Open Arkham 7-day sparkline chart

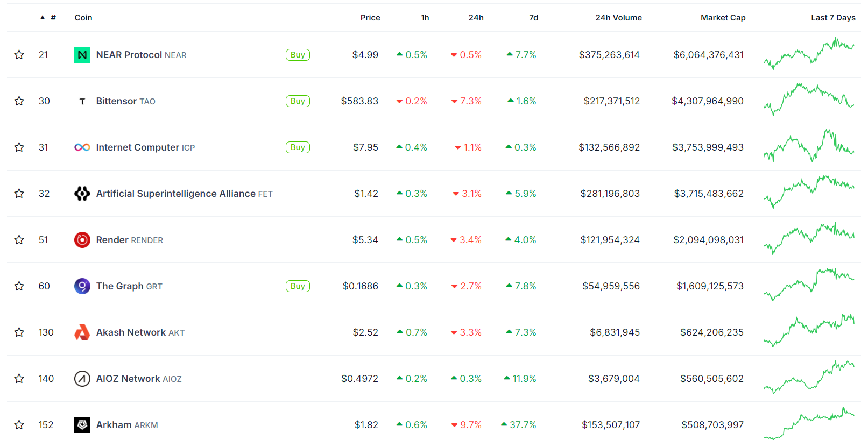point(809,423)
